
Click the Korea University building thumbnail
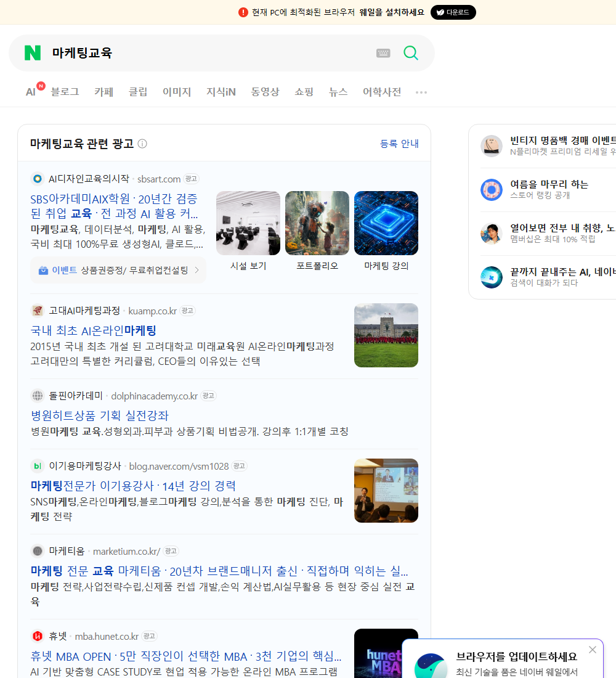[x=386, y=335]
